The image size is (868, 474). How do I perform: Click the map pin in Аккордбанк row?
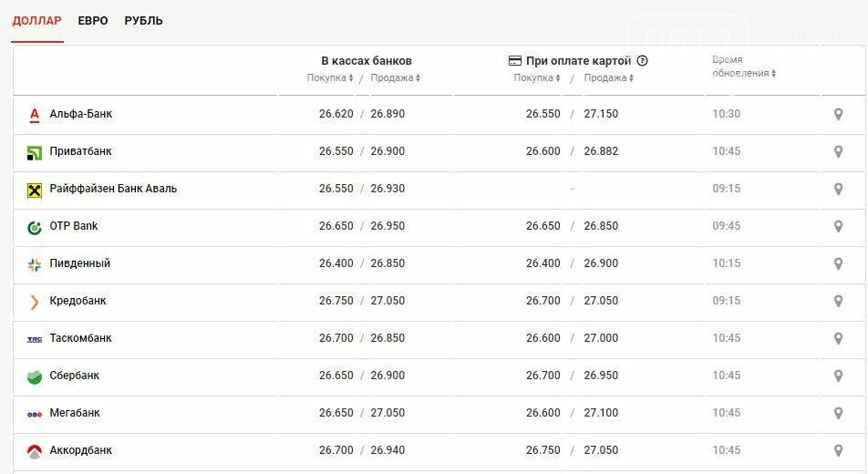838,450
